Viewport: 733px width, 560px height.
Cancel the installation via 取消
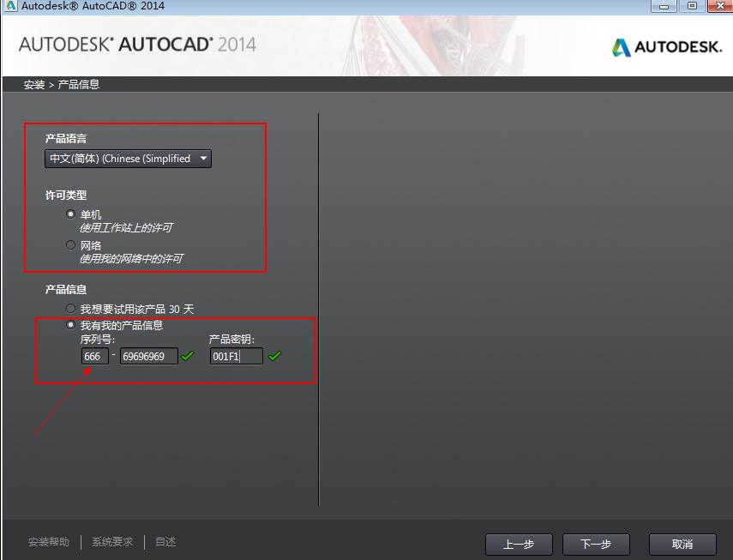click(x=682, y=544)
